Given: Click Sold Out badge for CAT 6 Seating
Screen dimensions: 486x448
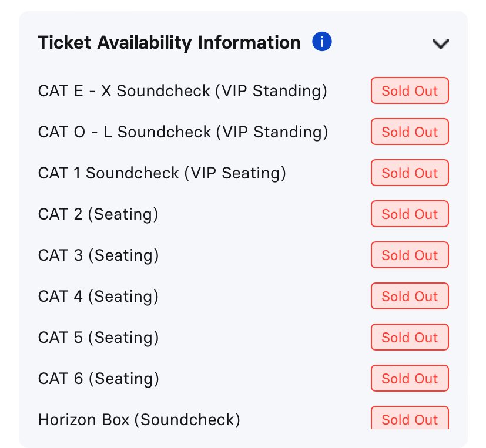Looking at the screenshot, I should point(410,379).
